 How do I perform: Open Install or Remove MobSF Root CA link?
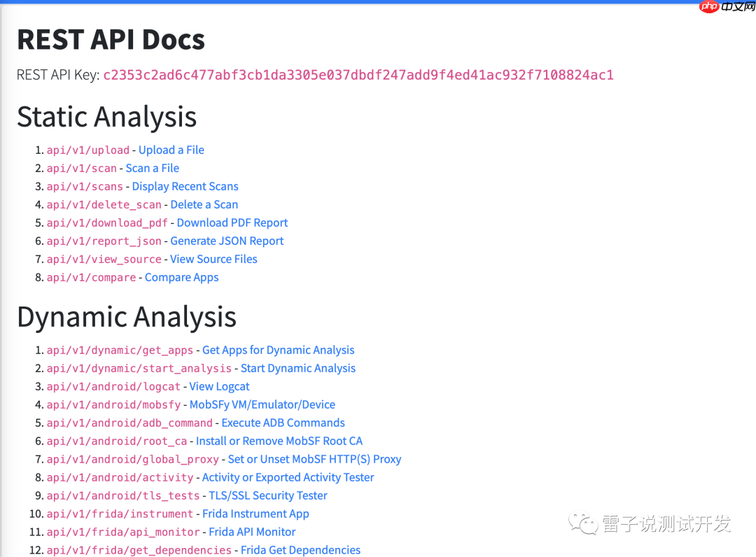279,442
